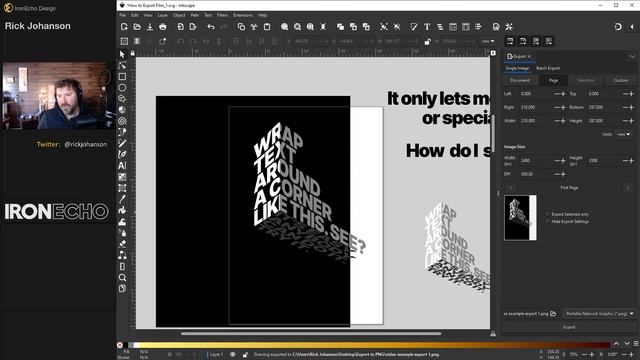Select the Selector arrow tool

click(x=122, y=54)
